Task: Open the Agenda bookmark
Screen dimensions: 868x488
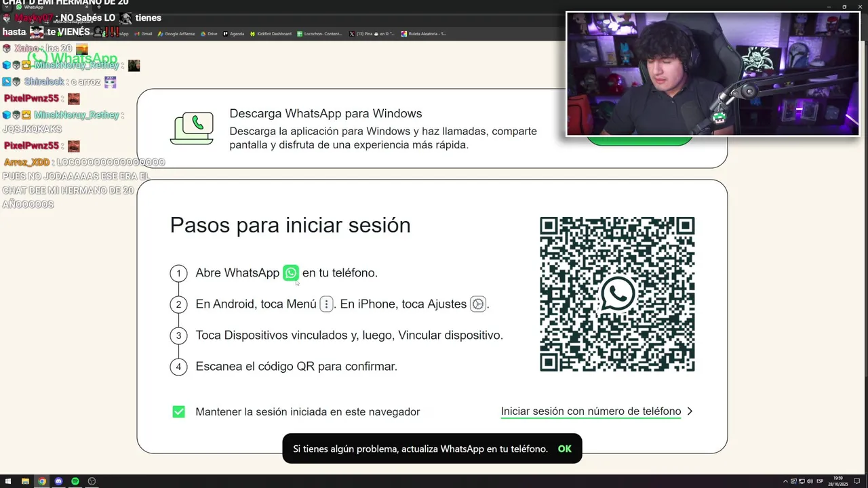Action: [x=234, y=33]
